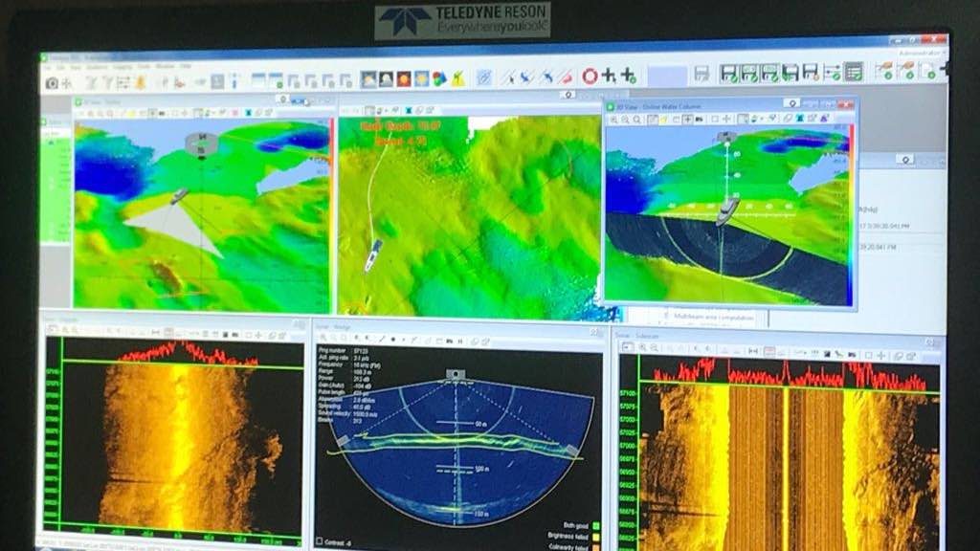Click teal icon in the middle plan view toolbar

point(409,111)
